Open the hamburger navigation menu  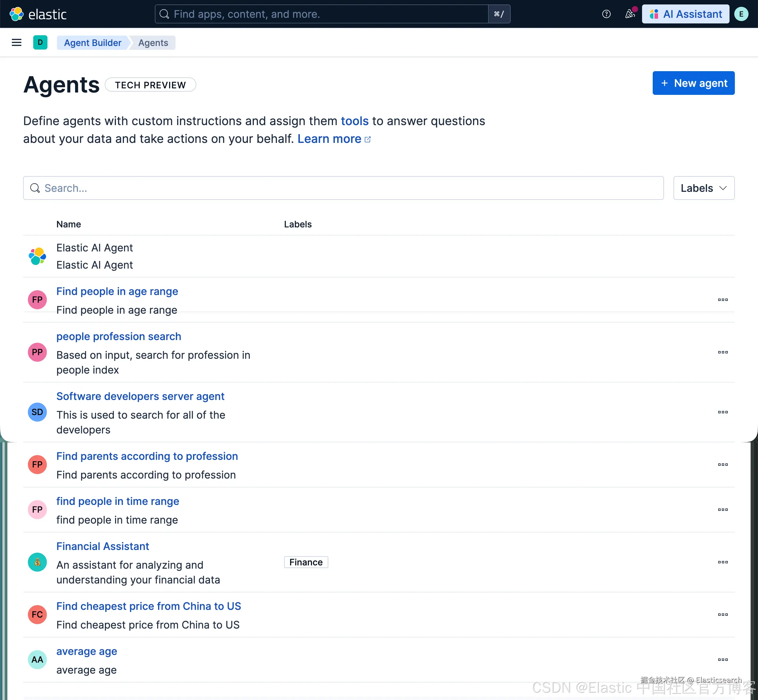click(x=16, y=42)
